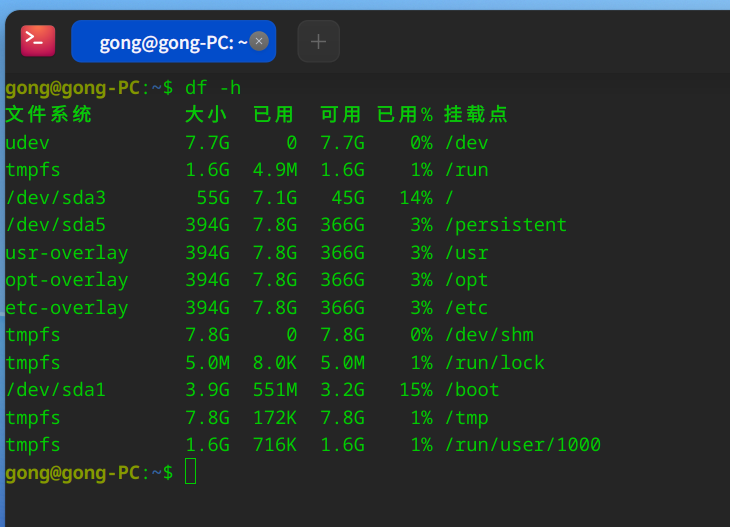The image size is (730, 527).
Task: Click the /dev/sda5 filesystem entry
Action: pyautogui.click(x=56, y=225)
